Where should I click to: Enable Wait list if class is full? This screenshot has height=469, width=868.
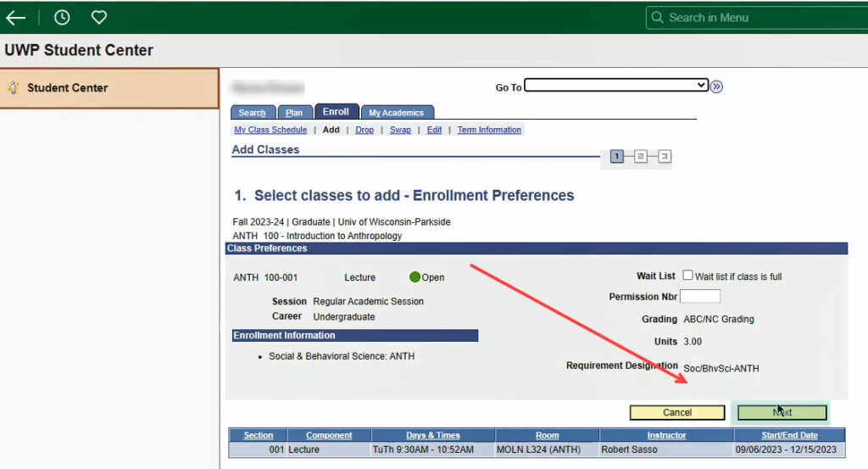click(687, 275)
